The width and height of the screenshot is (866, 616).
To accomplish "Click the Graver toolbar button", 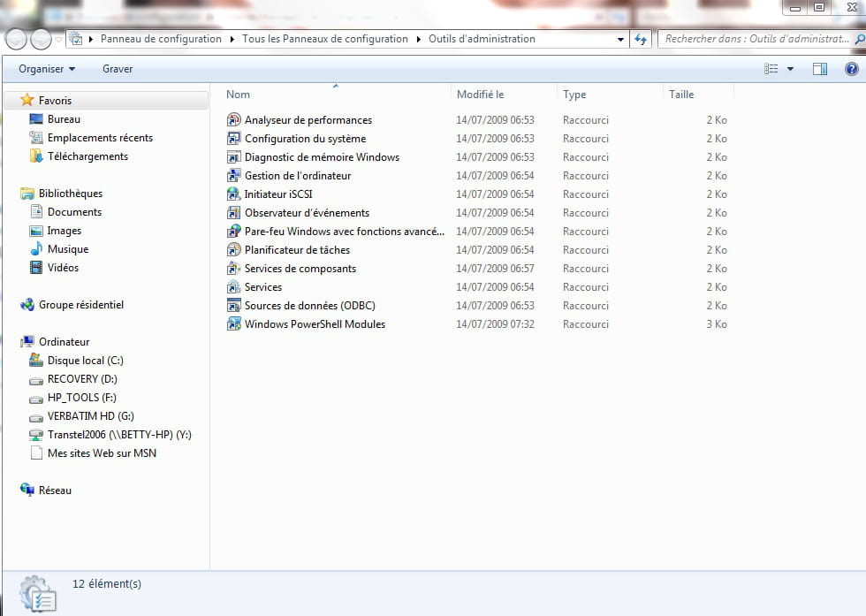I will point(118,69).
